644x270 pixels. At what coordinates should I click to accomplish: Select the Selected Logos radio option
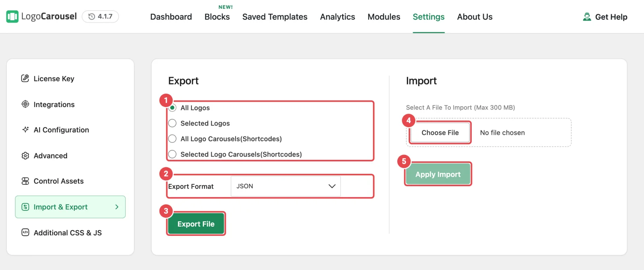tap(172, 123)
